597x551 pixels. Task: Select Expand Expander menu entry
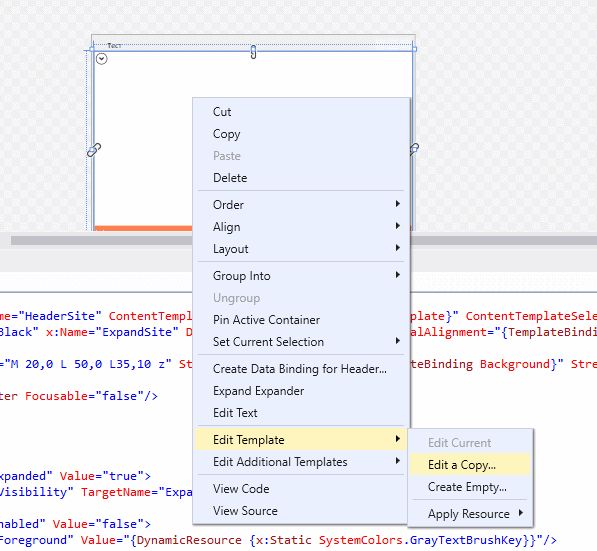pyautogui.click(x=301, y=391)
